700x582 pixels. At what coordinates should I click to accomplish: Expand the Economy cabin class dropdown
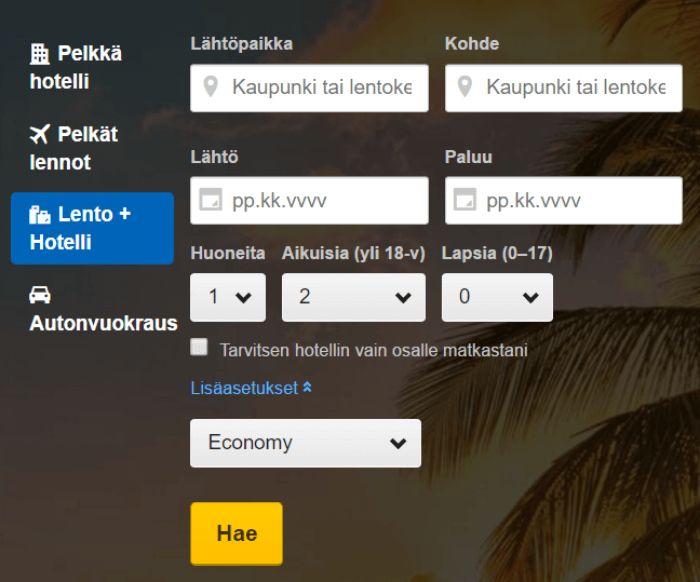(305, 443)
